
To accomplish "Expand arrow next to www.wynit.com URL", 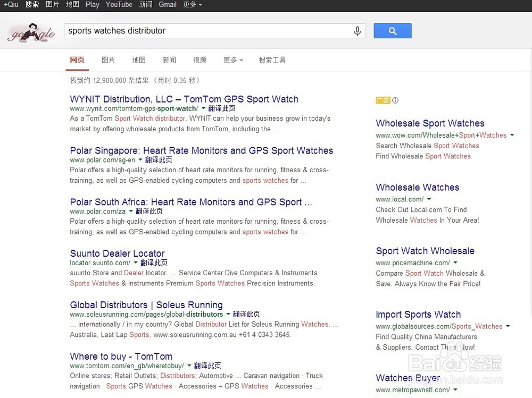I will [203, 108].
